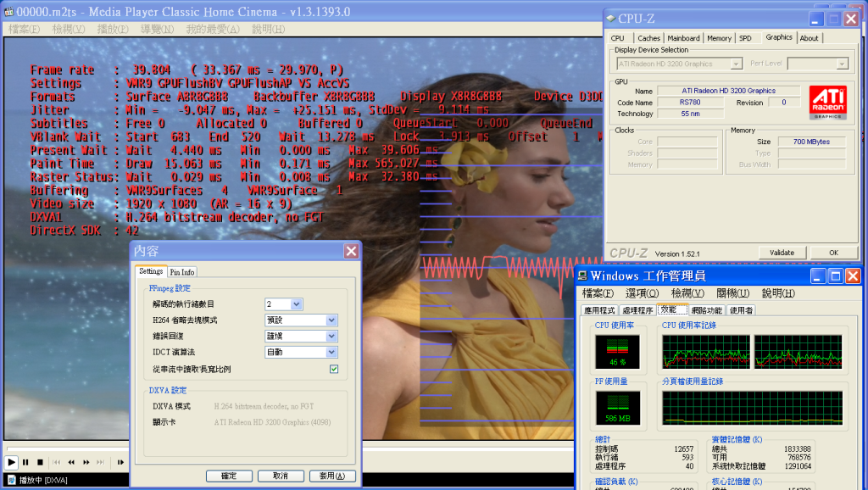This screenshot has height=490, width=868.
Task: Toggle read aspect ratio from stream checkbox
Action: pos(334,369)
